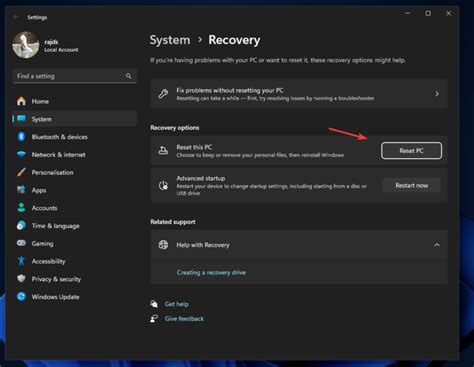
Task: Open Creating a recovery drive link
Action: 211,272
